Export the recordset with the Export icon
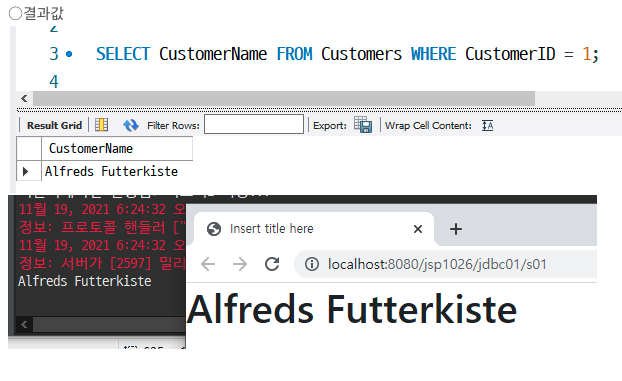 coord(363,125)
